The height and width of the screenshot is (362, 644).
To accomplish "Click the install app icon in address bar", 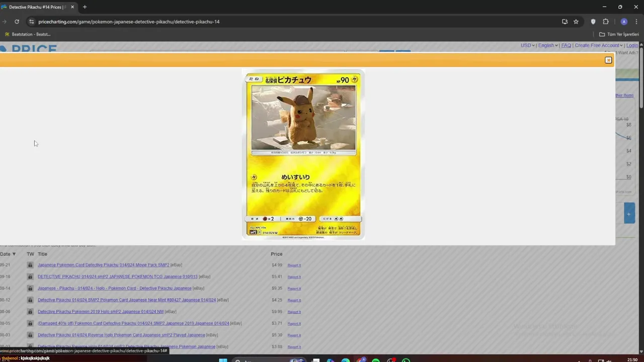I will coord(565,22).
